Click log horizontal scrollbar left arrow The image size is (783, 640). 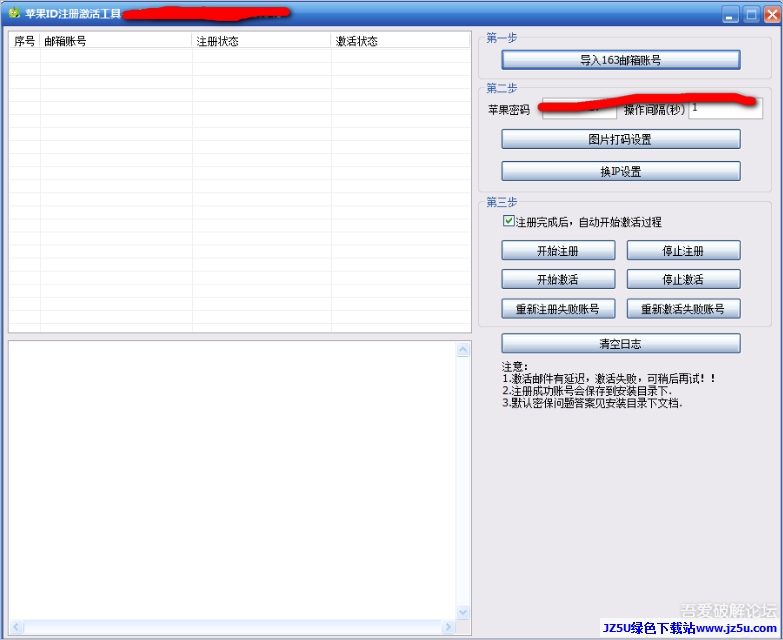click(x=16, y=627)
